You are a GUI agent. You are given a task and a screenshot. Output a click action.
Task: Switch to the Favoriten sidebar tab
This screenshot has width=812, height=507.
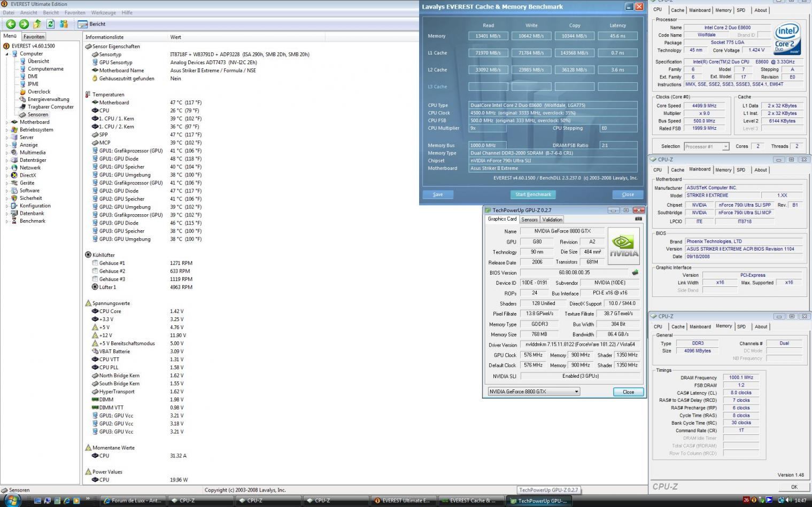34,36
